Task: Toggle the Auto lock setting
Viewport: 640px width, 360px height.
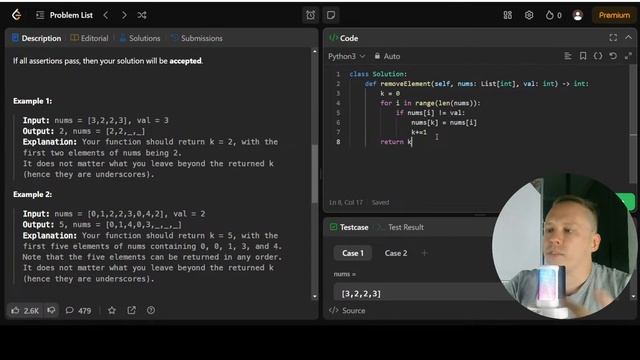Action: [387, 56]
